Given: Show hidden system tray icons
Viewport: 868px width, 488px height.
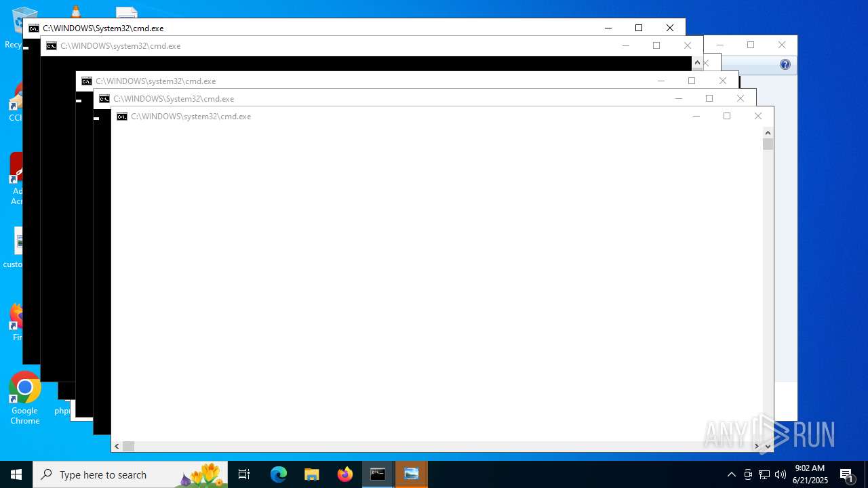Looking at the screenshot, I should tap(731, 474).
